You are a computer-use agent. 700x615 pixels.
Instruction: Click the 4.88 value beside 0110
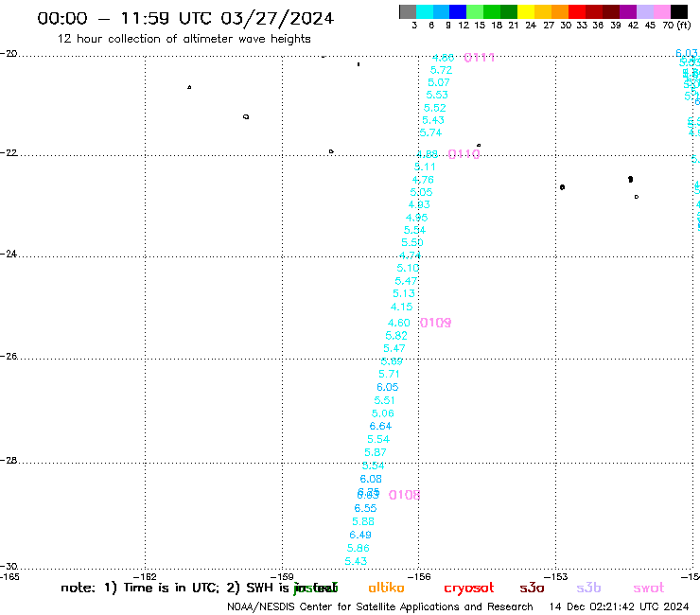(428, 154)
